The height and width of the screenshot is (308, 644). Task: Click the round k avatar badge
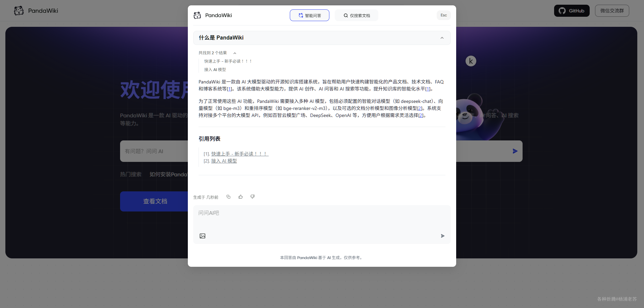click(471, 61)
